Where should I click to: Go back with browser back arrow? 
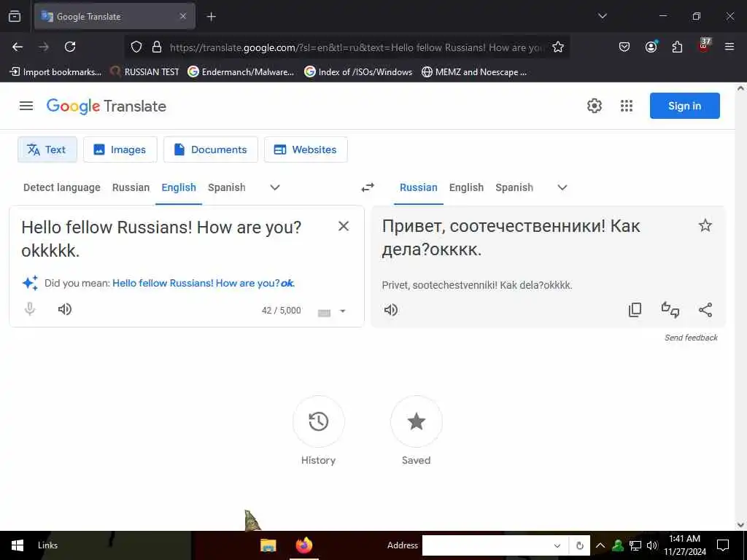tap(18, 47)
